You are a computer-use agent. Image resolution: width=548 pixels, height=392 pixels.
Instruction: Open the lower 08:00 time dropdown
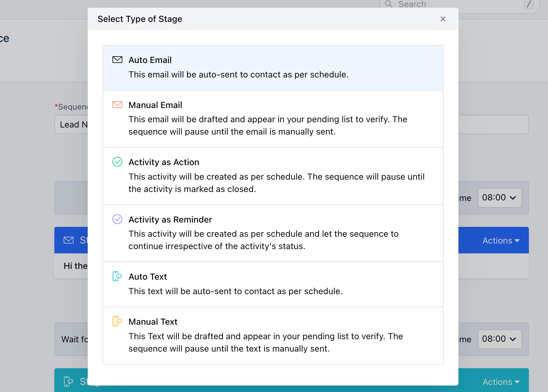[x=500, y=339]
